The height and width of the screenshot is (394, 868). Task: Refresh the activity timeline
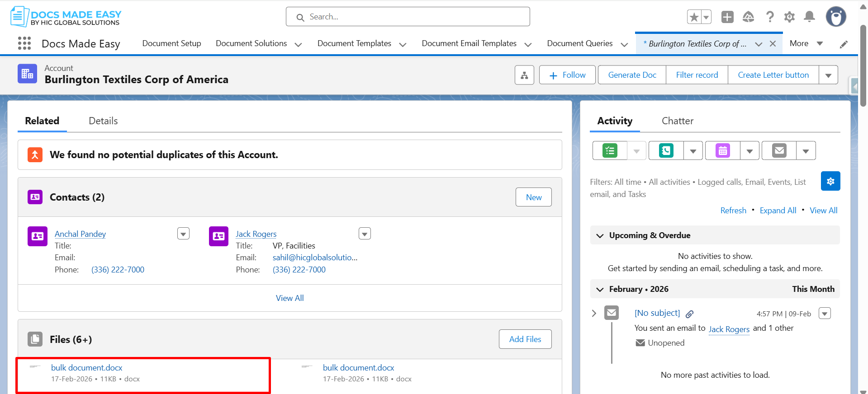pos(733,211)
